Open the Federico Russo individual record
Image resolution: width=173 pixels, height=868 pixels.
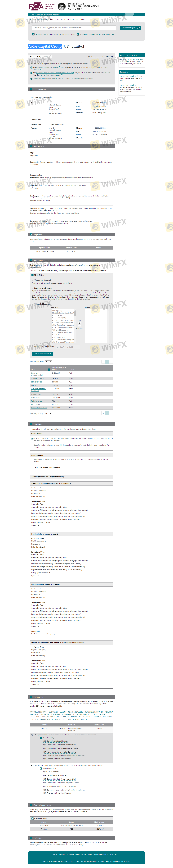click(36, 401)
